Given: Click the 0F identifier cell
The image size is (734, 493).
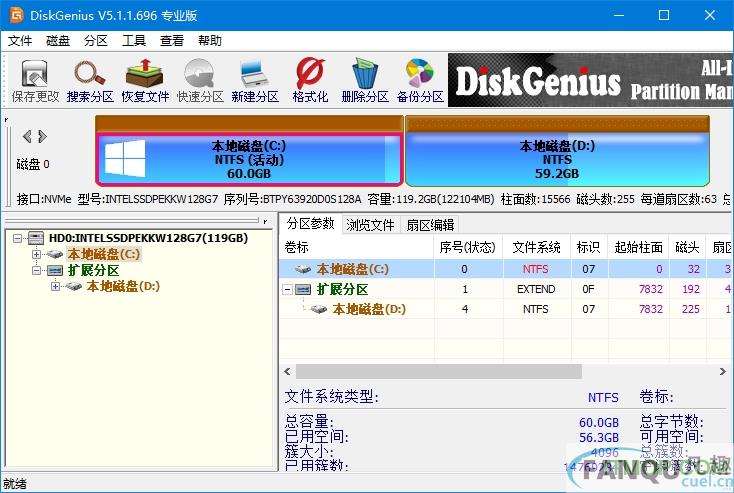Looking at the screenshot, I should click(588, 289).
